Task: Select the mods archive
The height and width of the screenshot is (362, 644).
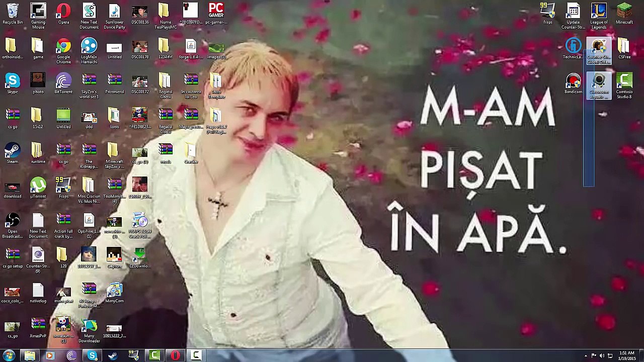Action: [x=165, y=154]
